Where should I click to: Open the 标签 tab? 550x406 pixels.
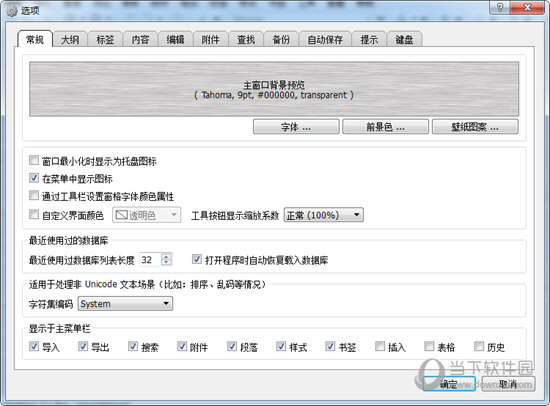pos(105,40)
